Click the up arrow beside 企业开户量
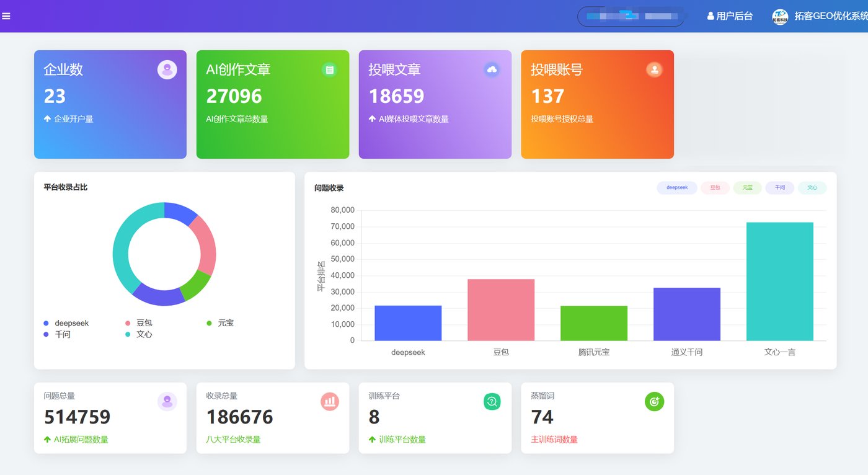The width and height of the screenshot is (868, 475). (47, 119)
